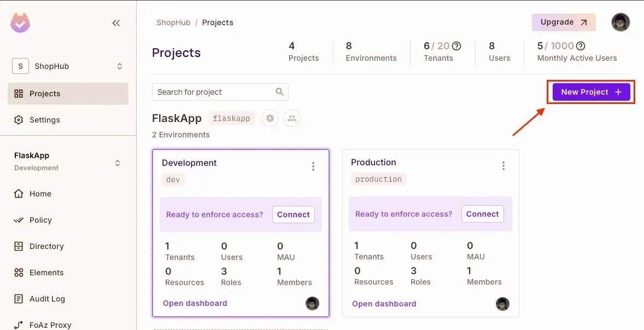Viewport: 644px width, 330px height.
Task: Expand the ShopHub workspace switcher
Action: coord(120,66)
